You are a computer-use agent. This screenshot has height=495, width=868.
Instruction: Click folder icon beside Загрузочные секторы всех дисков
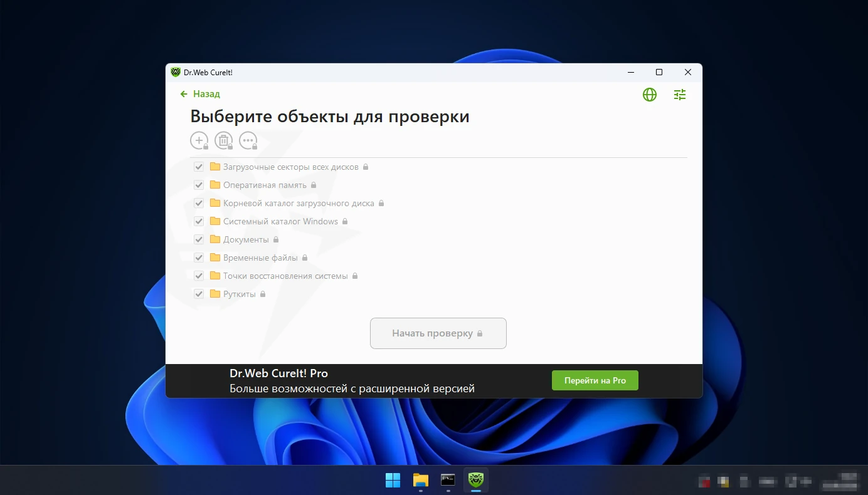click(x=215, y=167)
